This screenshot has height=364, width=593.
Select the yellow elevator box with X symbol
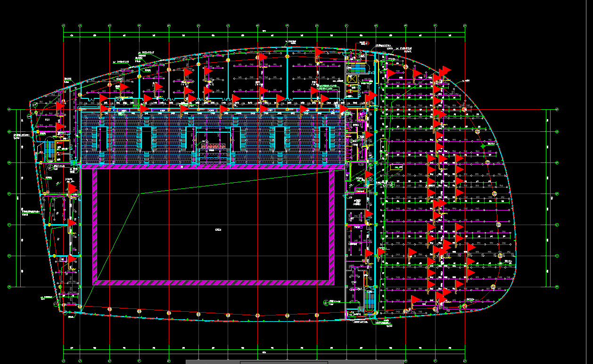coord(352,80)
